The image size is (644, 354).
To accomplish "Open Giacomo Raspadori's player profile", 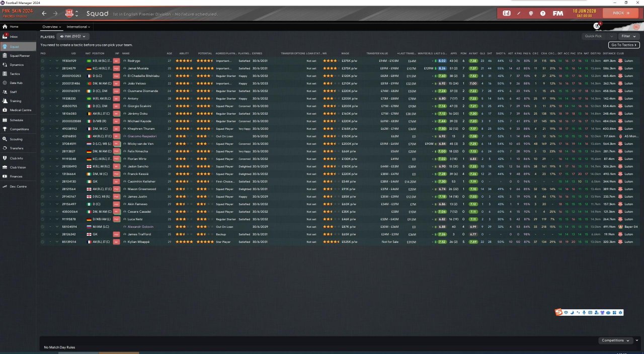I will [143, 136].
